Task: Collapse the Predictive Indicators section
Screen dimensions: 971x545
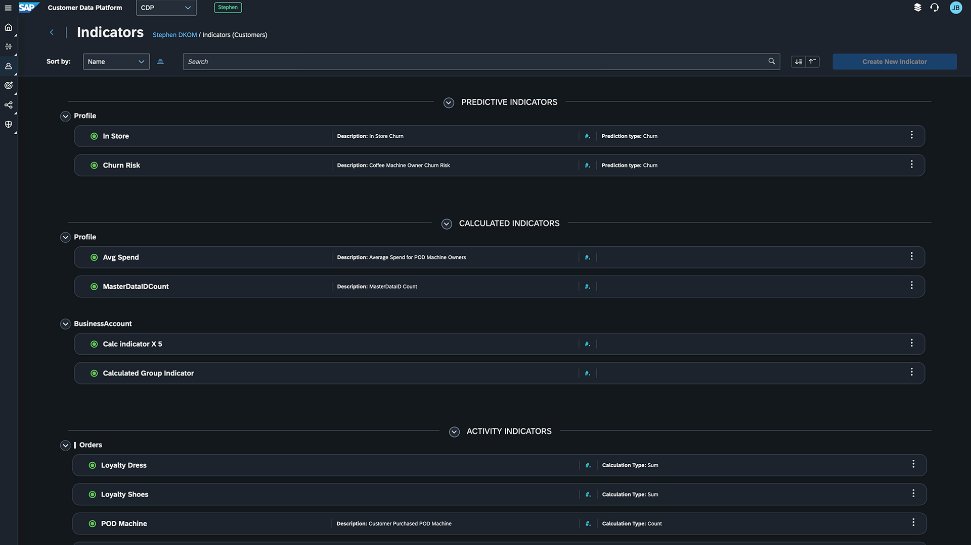Action: 449,102
